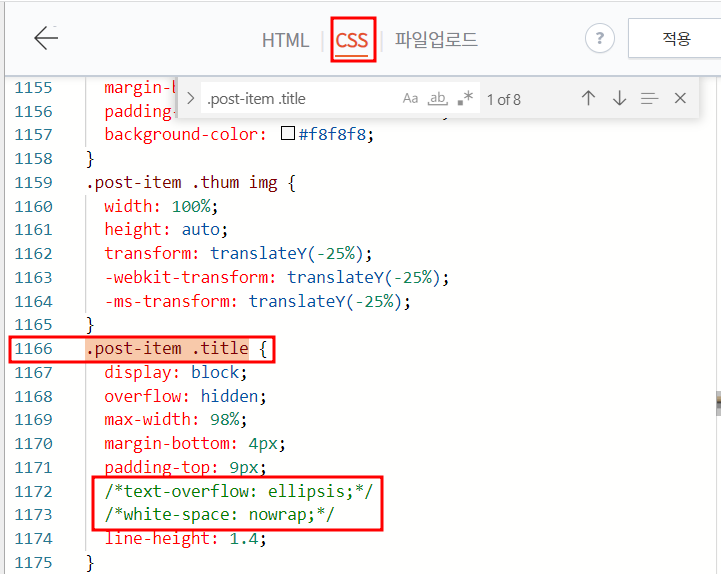This screenshot has height=574, width=721.
Task: Click the '-ms-transform' declaration line
Action: click(258, 301)
